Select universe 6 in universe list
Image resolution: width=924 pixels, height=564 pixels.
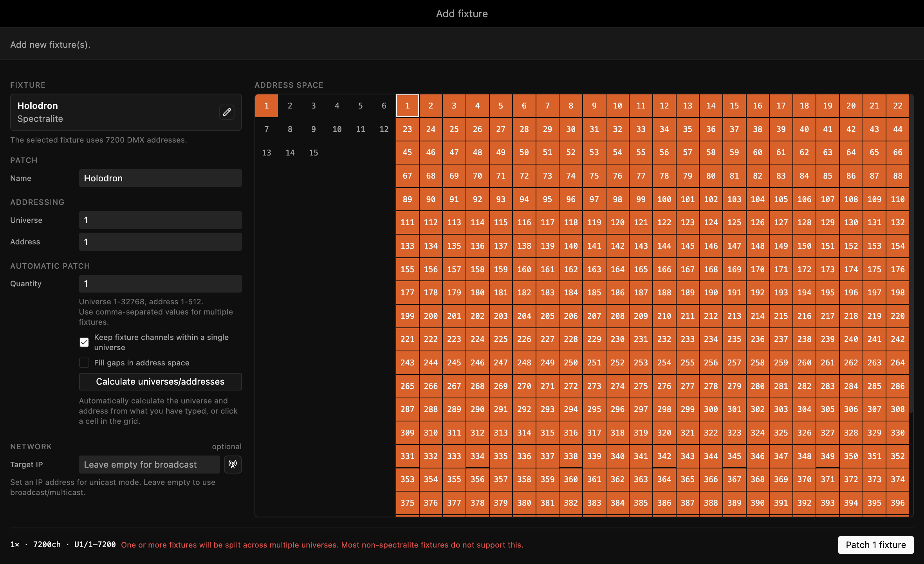point(384,106)
